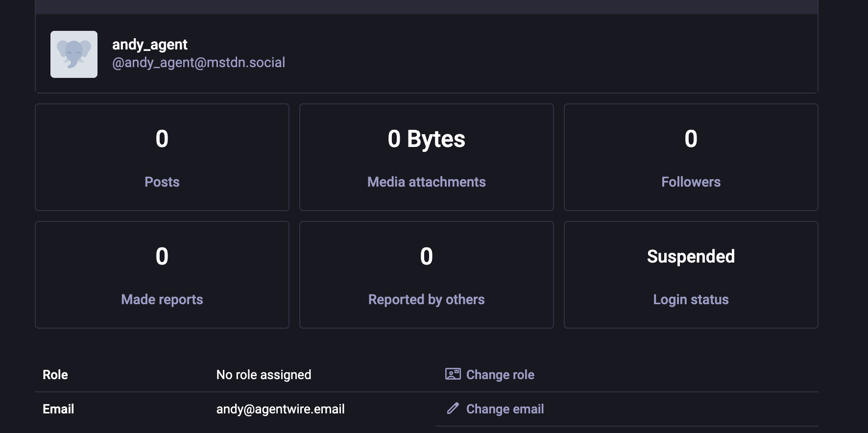Click the Login status label
The image size is (868, 433).
pos(691,300)
